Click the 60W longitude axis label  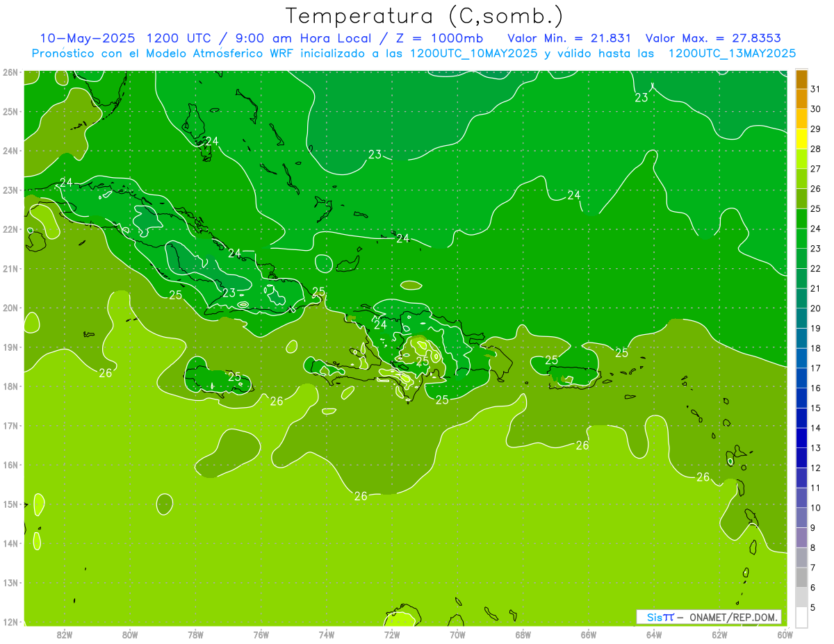click(785, 634)
